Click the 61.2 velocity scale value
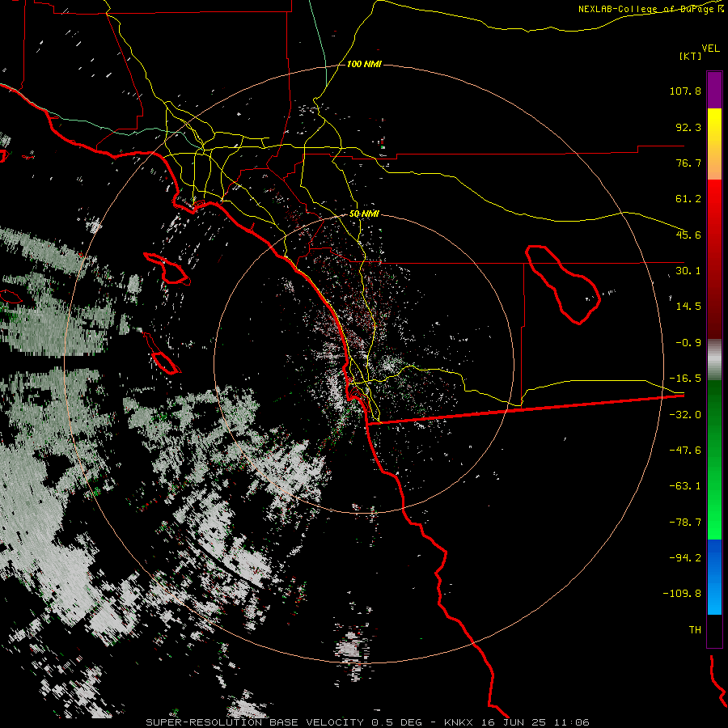Screen dimensions: 728x728 click(x=688, y=199)
